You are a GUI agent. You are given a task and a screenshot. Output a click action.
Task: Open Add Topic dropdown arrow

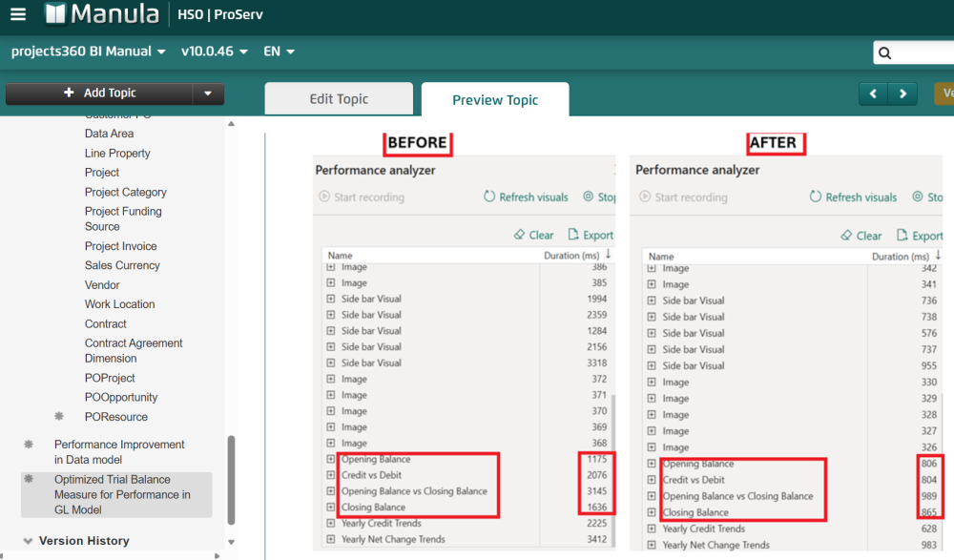pyautogui.click(x=208, y=93)
